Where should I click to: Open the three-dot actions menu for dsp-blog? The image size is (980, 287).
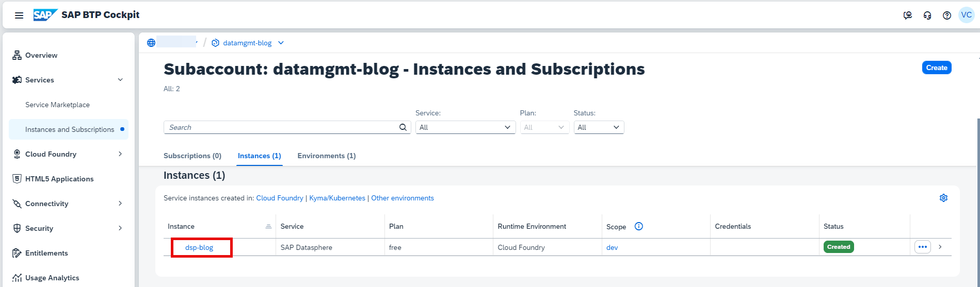click(x=922, y=247)
